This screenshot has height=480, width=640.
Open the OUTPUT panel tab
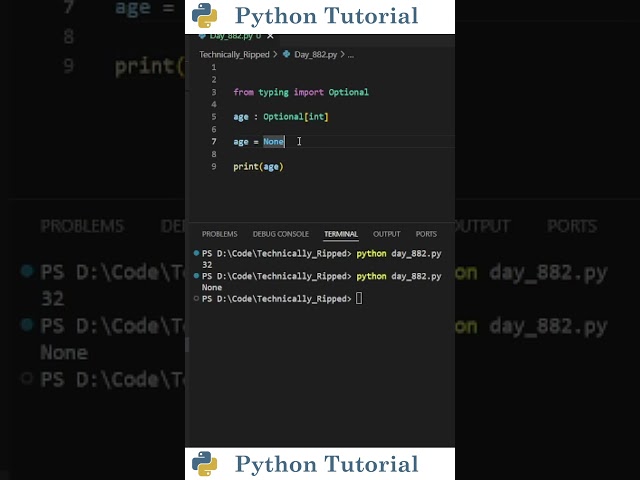pyautogui.click(x=387, y=234)
